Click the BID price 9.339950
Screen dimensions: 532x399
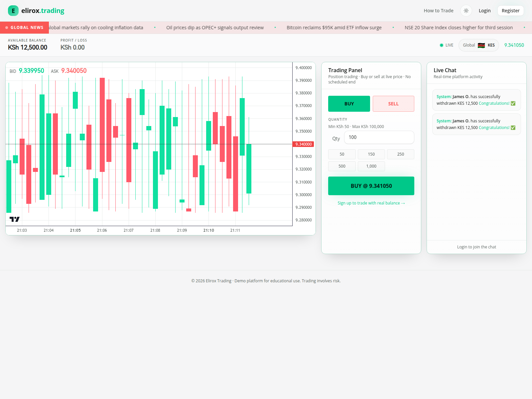(x=31, y=71)
